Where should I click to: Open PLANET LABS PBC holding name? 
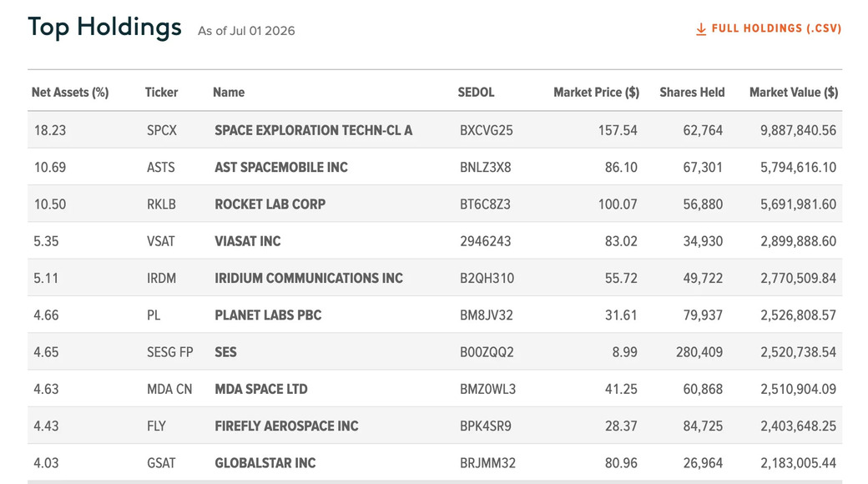pyautogui.click(x=268, y=315)
